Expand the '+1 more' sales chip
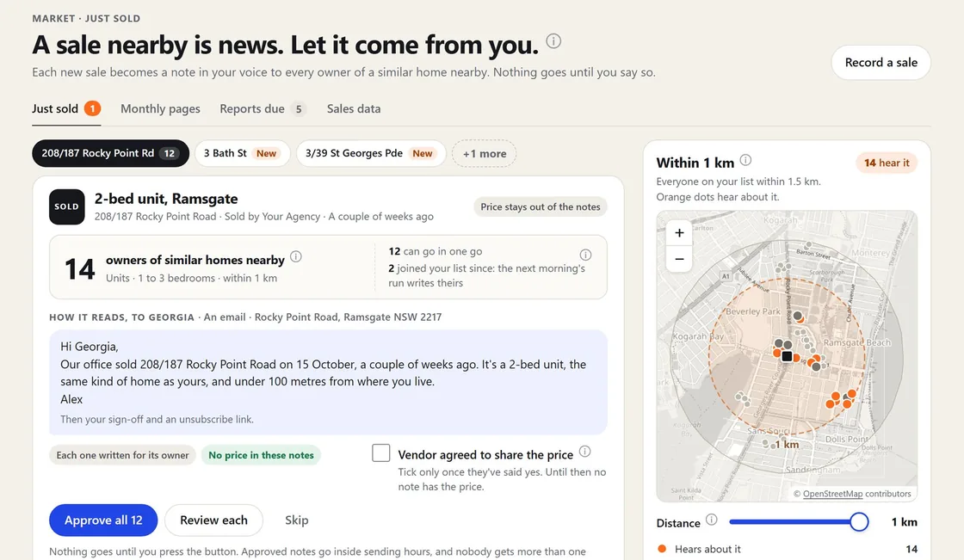 (485, 154)
